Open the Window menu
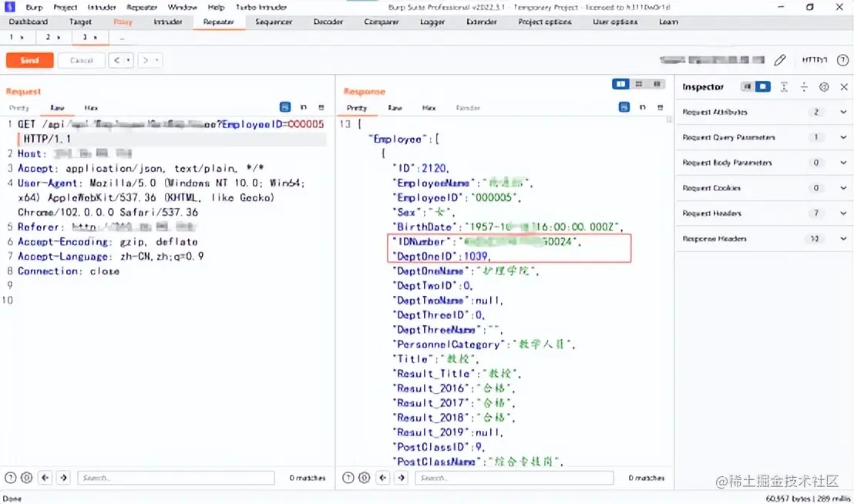Viewport: 854px width, 504px height. [x=182, y=7]
